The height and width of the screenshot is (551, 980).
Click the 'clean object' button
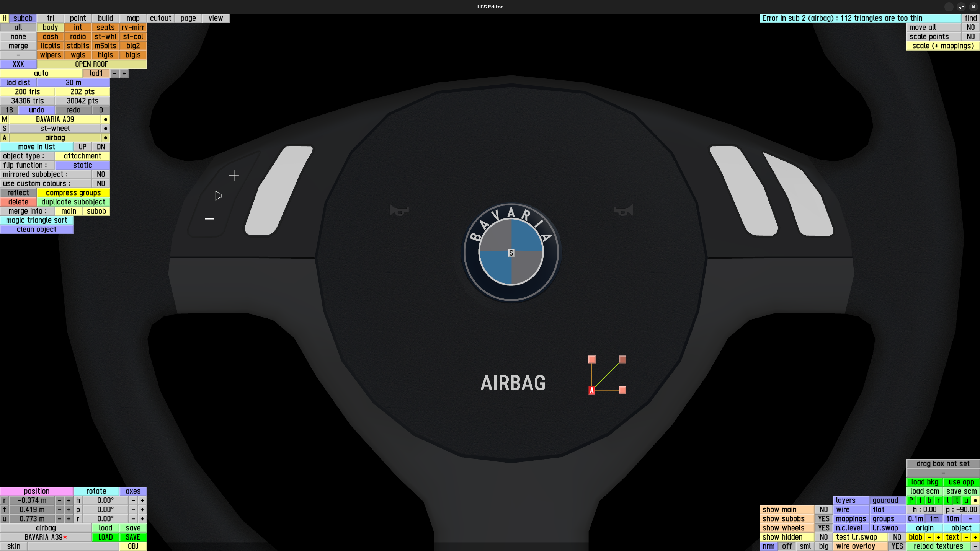tap(36, 230)
